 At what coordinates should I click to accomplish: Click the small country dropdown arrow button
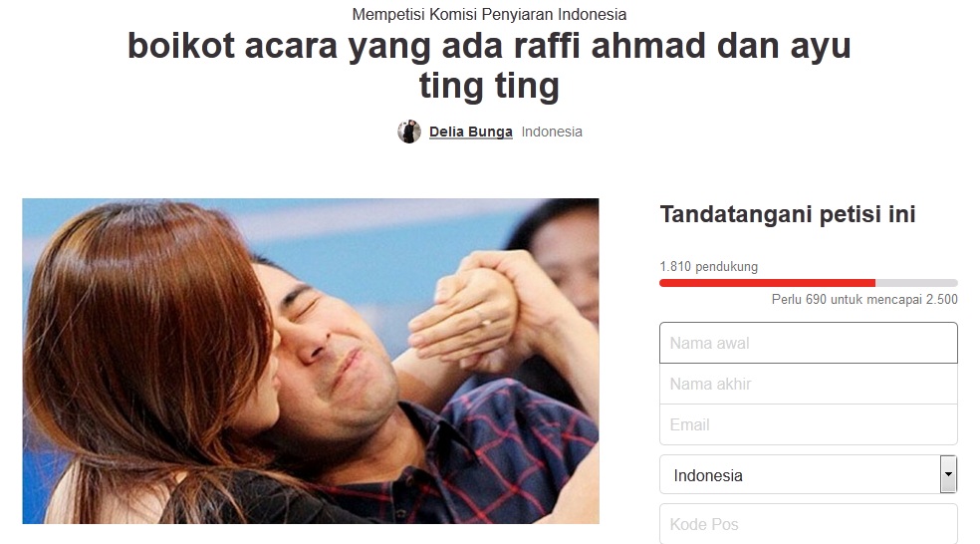[948, 474]
